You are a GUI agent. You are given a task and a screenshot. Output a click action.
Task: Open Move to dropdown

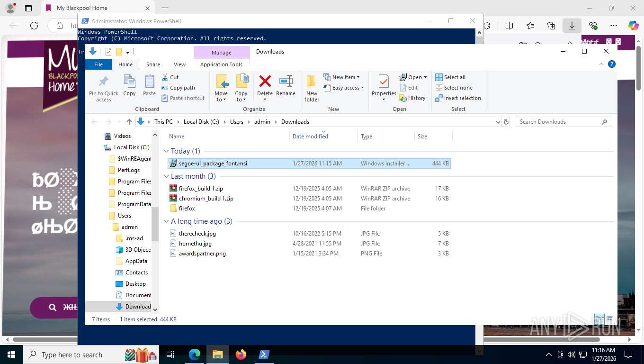[221, 88]
